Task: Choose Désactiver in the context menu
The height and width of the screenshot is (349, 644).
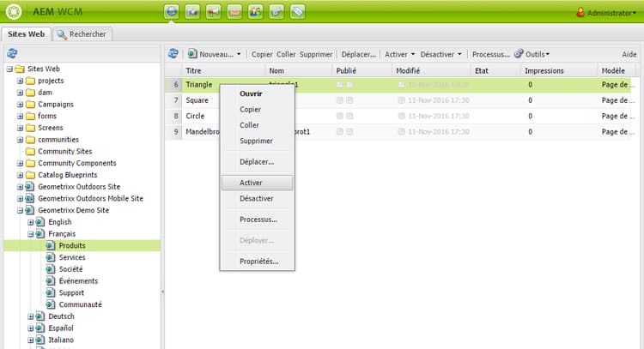Action: (257, 198)
